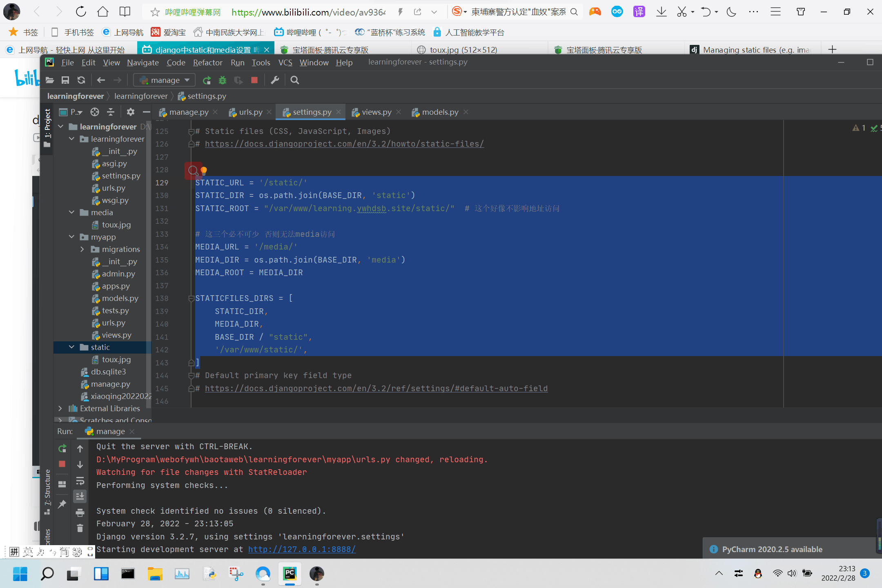
Task: Toggle scroll to end in Run console
Action: (80, 496)
